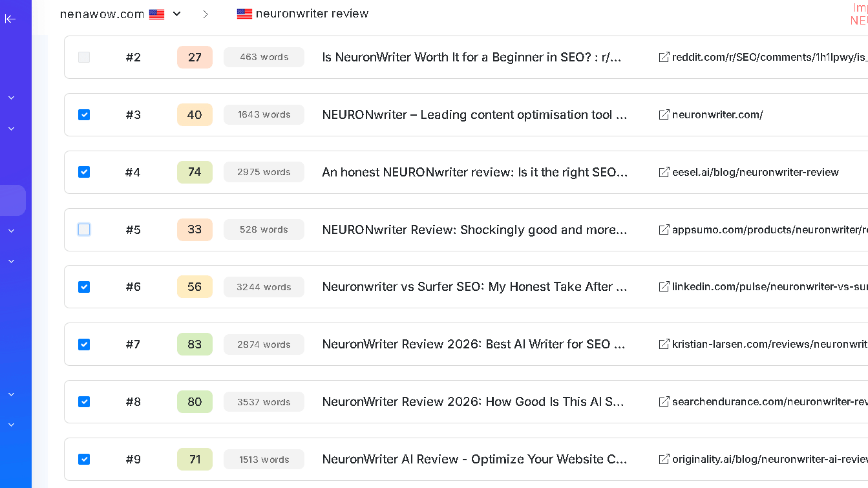Click the external-link icon beside the eesel.ai URL

664,172
